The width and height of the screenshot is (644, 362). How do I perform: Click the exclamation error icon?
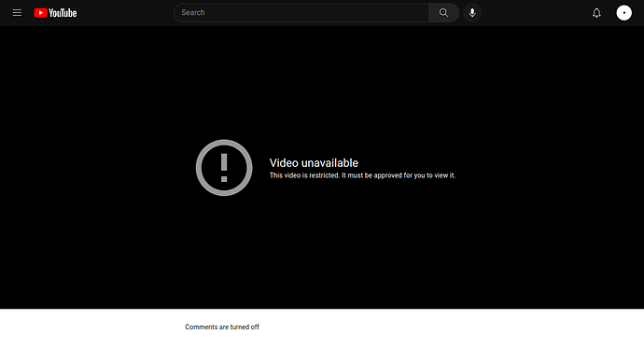coord(224,167)
